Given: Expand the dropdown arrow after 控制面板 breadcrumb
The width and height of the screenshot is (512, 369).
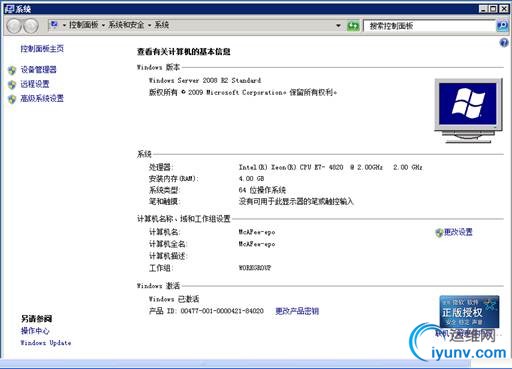Looking at the screenshot, I should point(103,25).
